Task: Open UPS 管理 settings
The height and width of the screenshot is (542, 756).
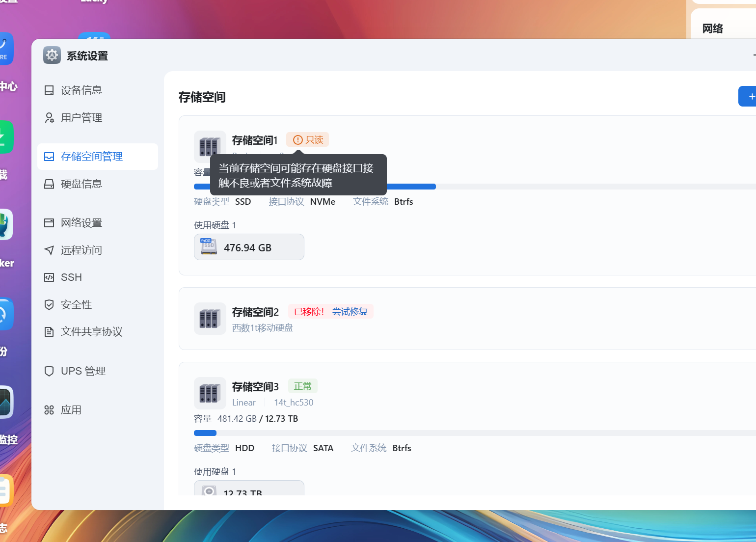Action: [x=98, y=371]
